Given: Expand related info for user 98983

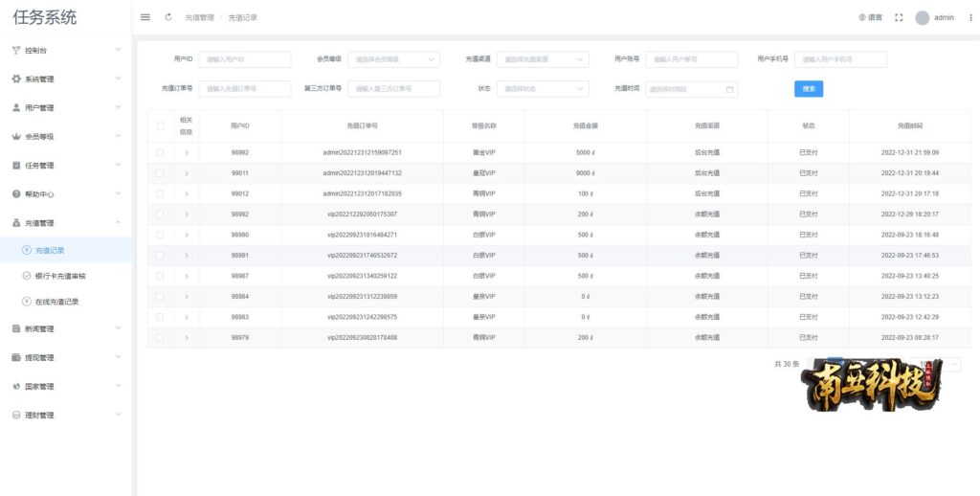Looking at the screenshot, I should [x=187, y=317].
